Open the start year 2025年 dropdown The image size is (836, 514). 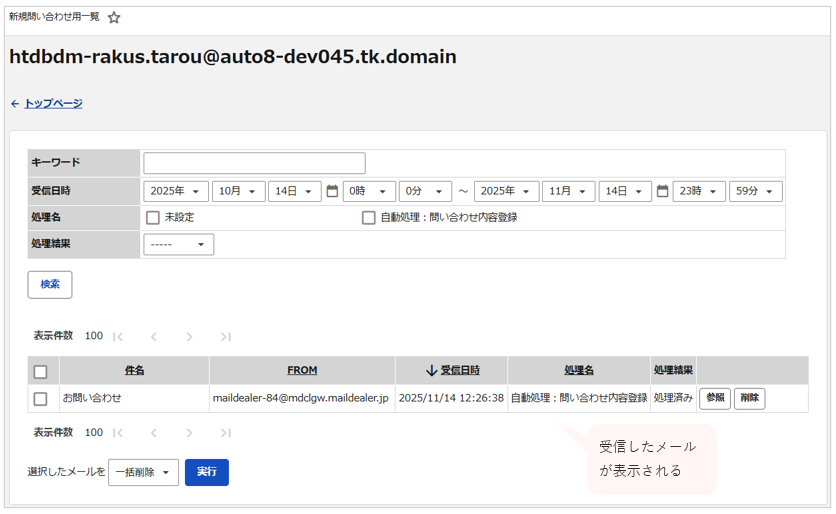175,191
